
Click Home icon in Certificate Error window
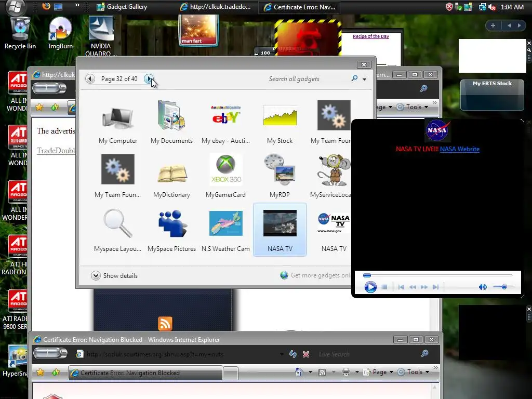click(x=299, y=372)
